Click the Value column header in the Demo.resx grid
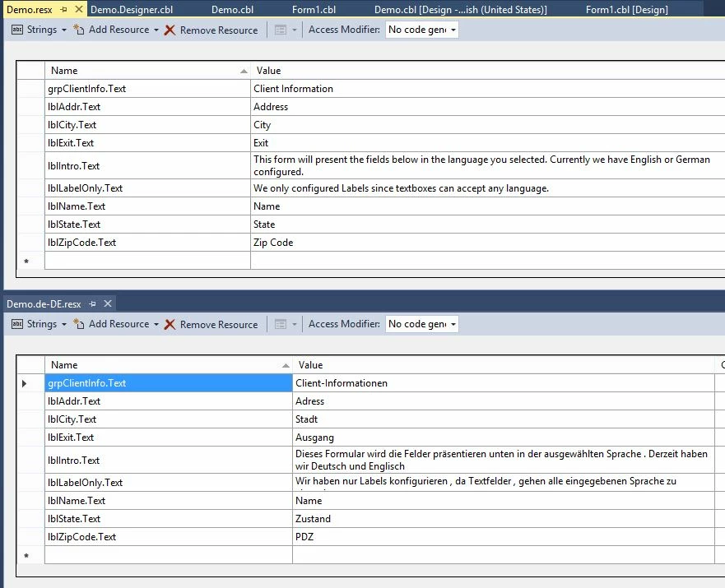This screenshot has height=588, width=725. 488,71
